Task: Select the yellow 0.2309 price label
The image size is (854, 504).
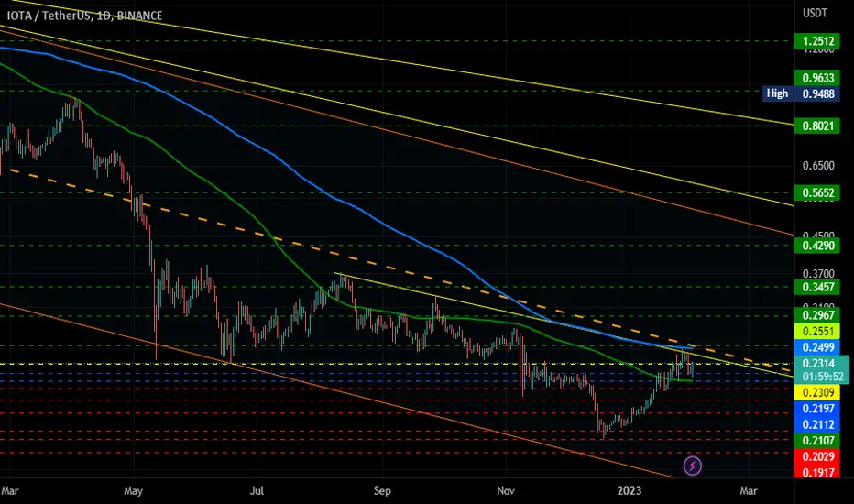Action: point(817,392)
